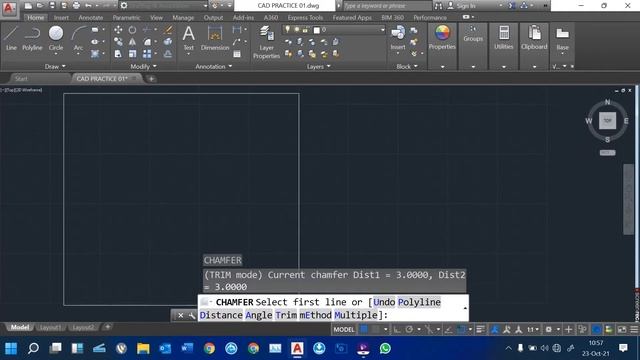Click the Rotate tool in Modify panel
This screenshot has width=640, height=360.
click(132, 30)
